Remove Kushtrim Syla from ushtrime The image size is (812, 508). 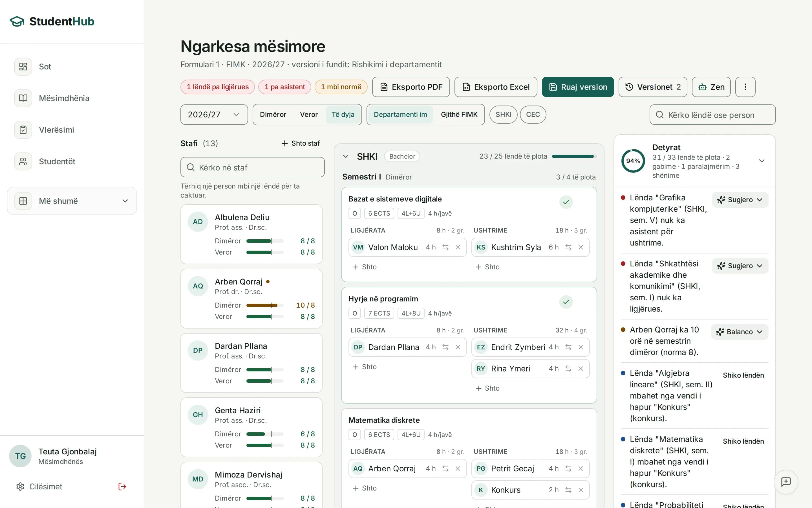[x=581, y=247]
